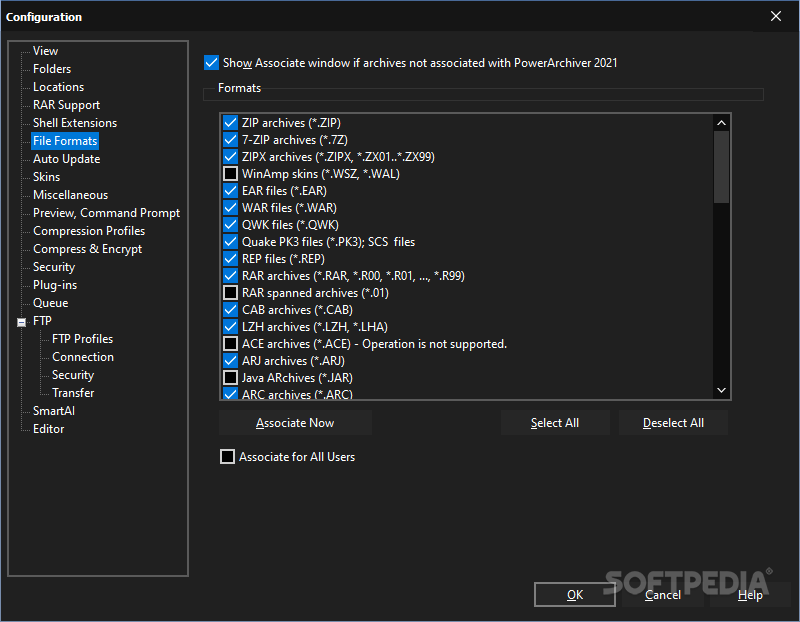800x622 pixels.
Task: Uncheck CAB archives (*.CAB)
Action: (x=231, y=310)
